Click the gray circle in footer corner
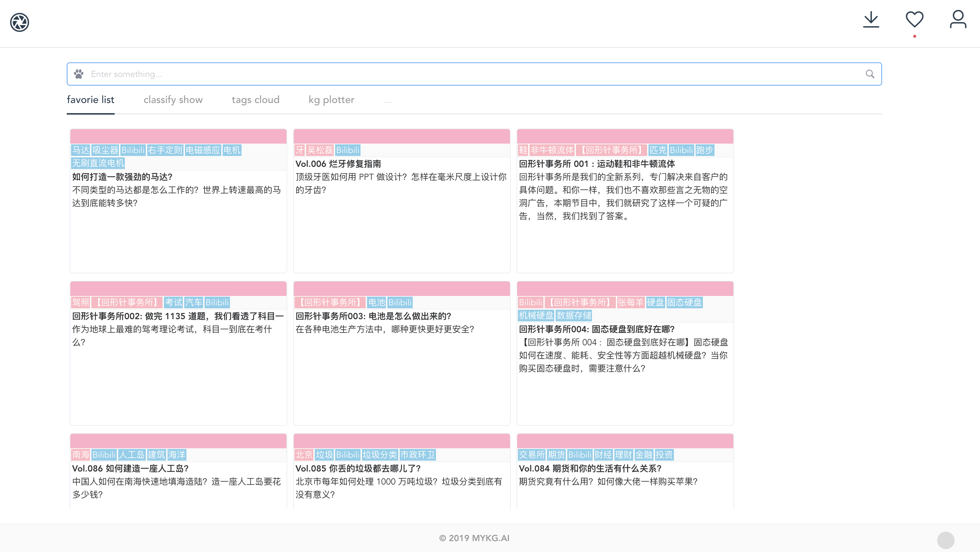This screenshot has width=980, height=552. (946, 540)
